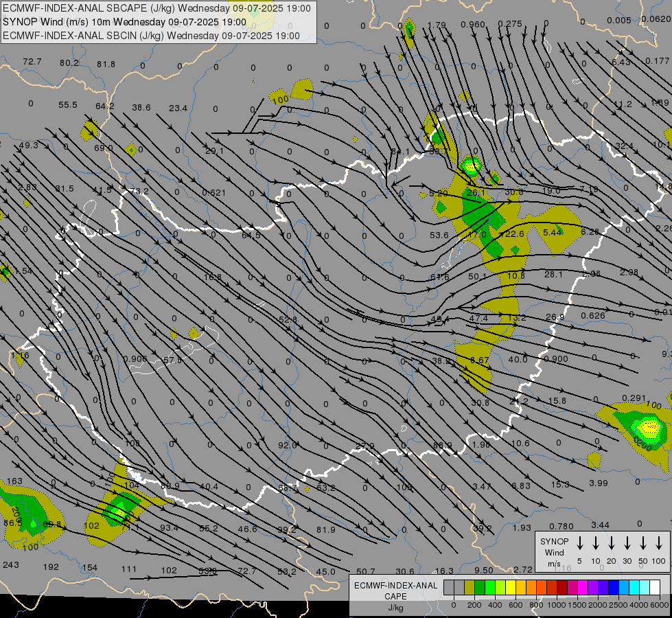Click the map value '52.8'
Image resolution: width=672 pixels, height=618 pixels.
[x=288, y=319]
